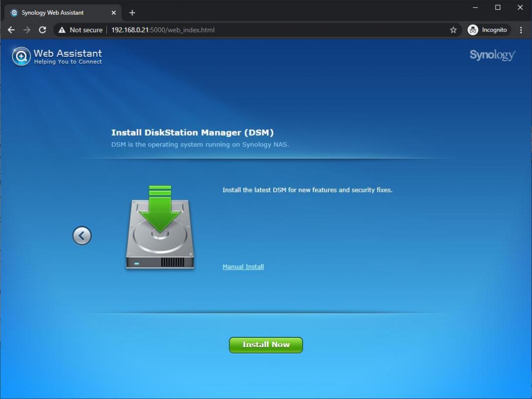Reload the current page
The width and height of the screenshot is (532, 399).
point(42,30)
